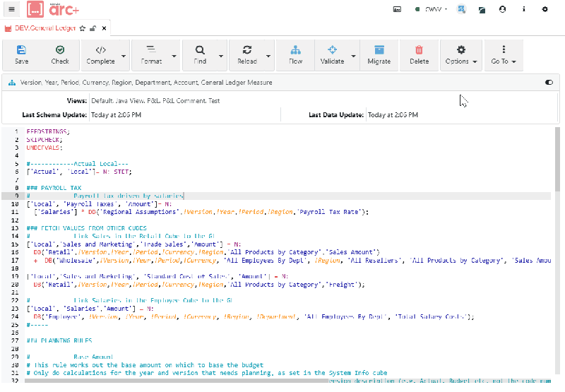Click the red Delete trash button
This screenshot has width=565, height=392.
(419, 55)
